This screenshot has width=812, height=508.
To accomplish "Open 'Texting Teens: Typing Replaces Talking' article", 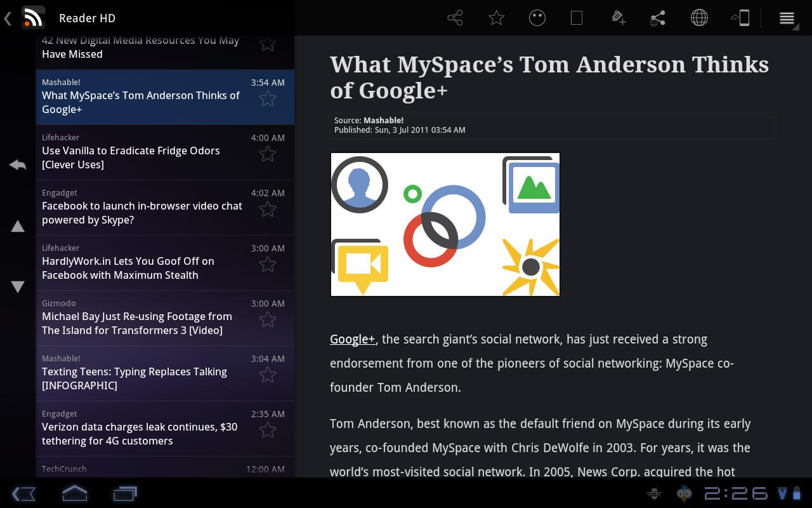I will [x=165, y=373].
